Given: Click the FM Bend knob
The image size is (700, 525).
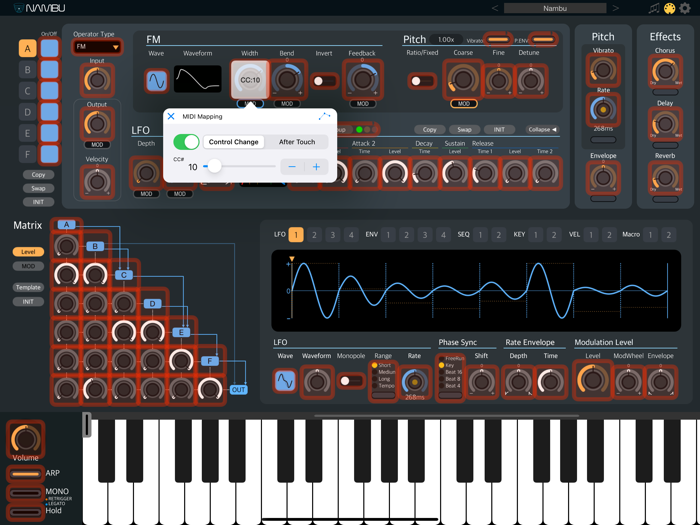Looking at the screenshot, I should [x=287, y=79].
